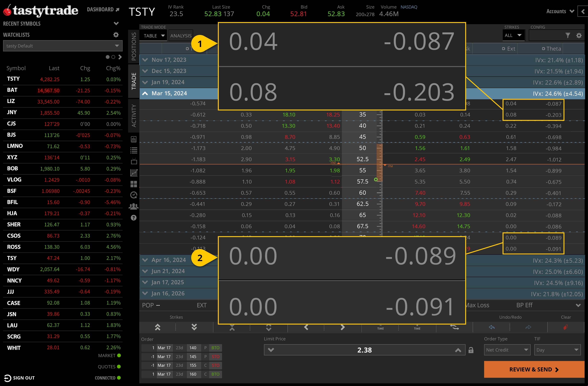Toggle BTO on the Mar 17 140 leg

(215, 348)
